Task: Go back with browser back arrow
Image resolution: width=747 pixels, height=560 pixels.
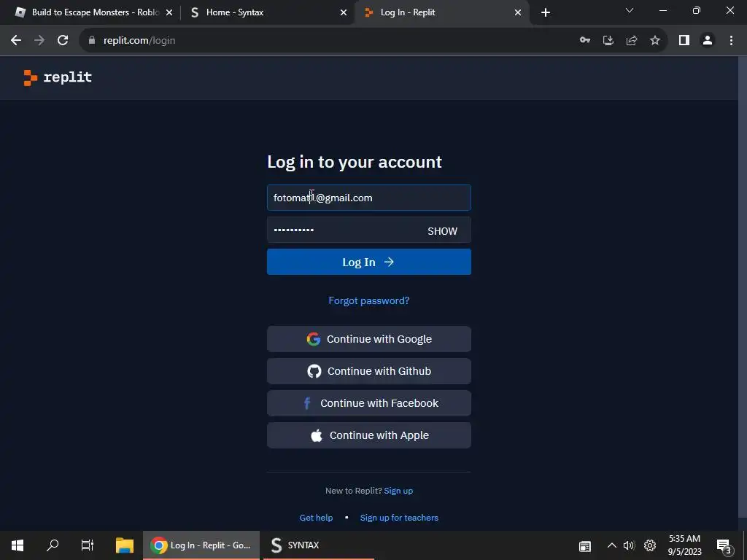Action: pyautogui.click(x=16, y=41)
